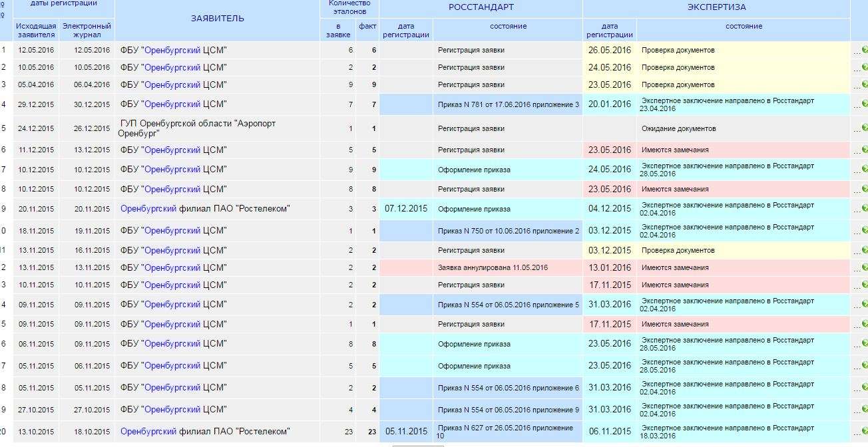This screenshot has height=447, width=868.
Task: Click the РОССТАНДАРТ column group header
Action: (x=481, y=7)
